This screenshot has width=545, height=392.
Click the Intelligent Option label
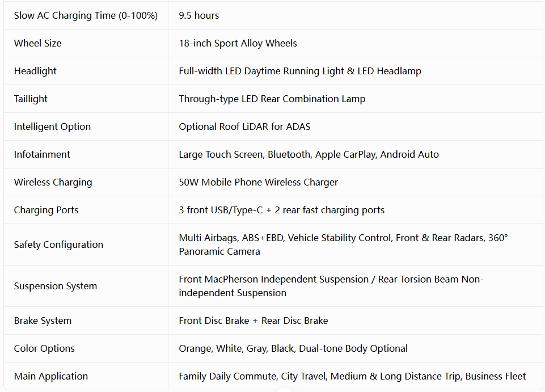click(52, 127)
